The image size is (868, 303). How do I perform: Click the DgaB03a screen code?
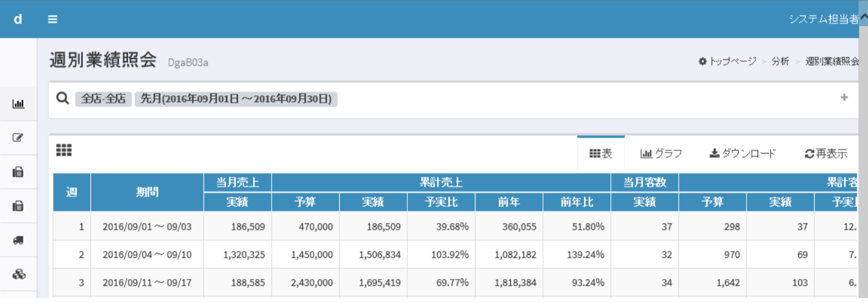(188, 62)
